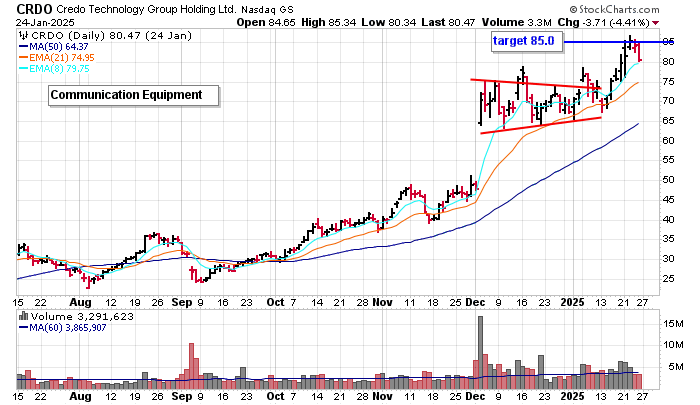Click the Oct label on price chart axis
Viewport: 700px width, 405px height.
click(275, 302)
